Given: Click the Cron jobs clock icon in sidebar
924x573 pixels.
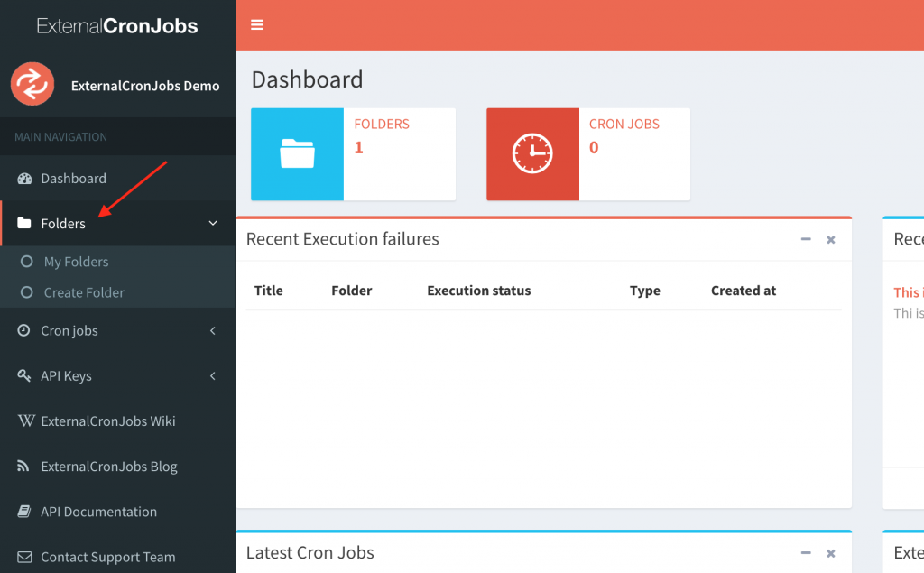Looking at the screenshot, I should (x=23, y=330).
